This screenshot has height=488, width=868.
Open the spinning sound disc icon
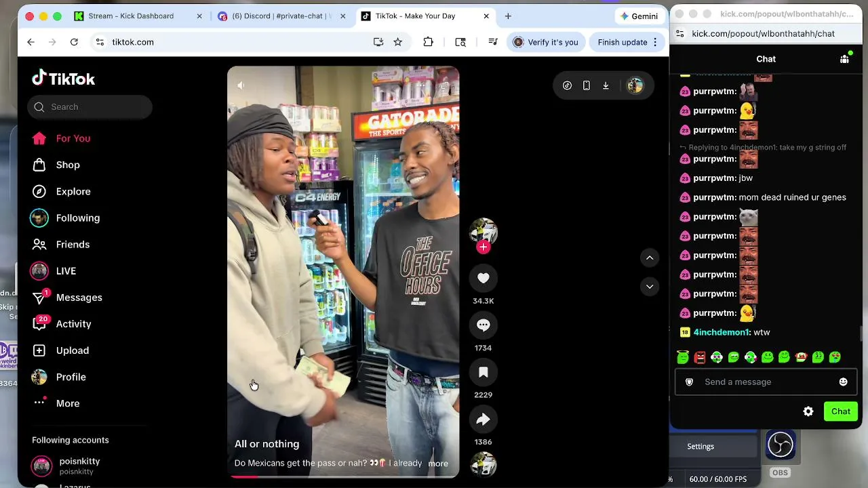coord(483,465)
